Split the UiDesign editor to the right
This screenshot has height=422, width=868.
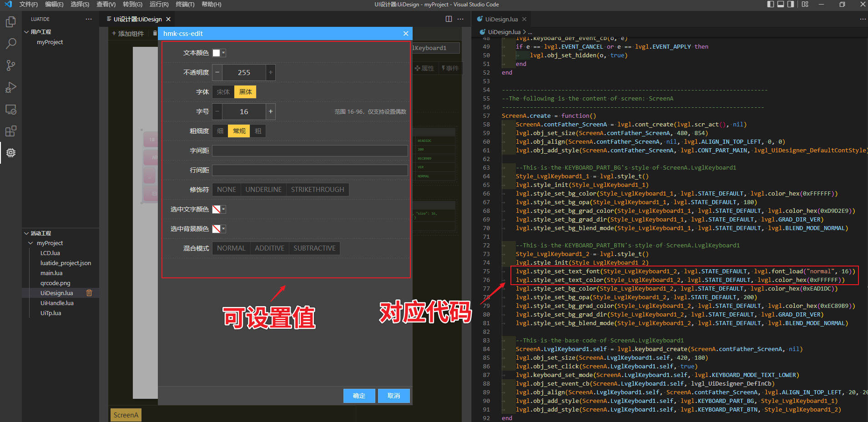(x=449, y=19)
